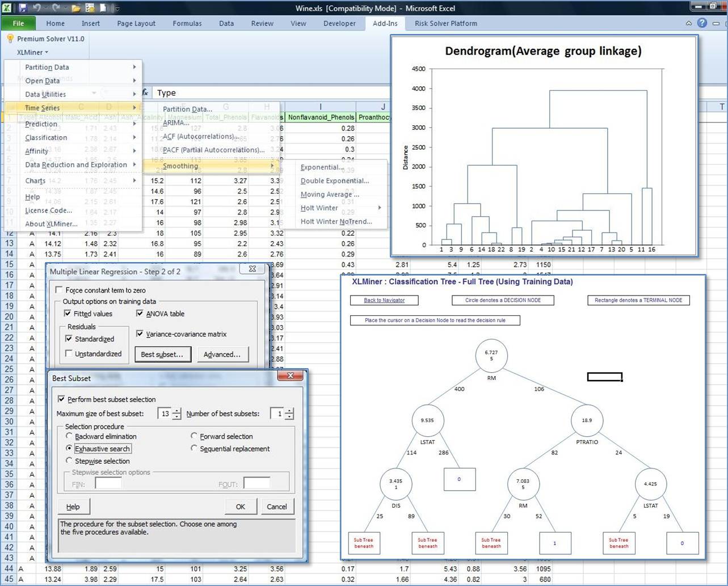Click the Best subset... button
The image size is (728, 586).
click(162, 354)
